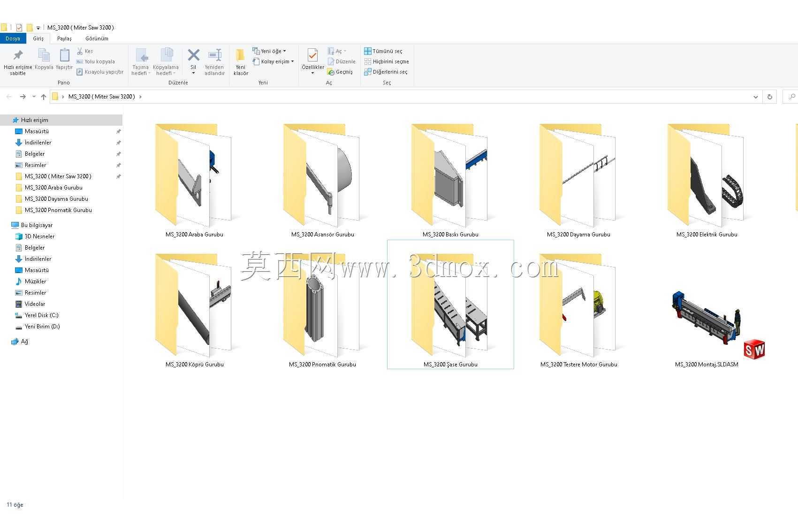
Task: Select MS_3200 Baskı Gurubu folder thumbnail
Action: [450, 175]
